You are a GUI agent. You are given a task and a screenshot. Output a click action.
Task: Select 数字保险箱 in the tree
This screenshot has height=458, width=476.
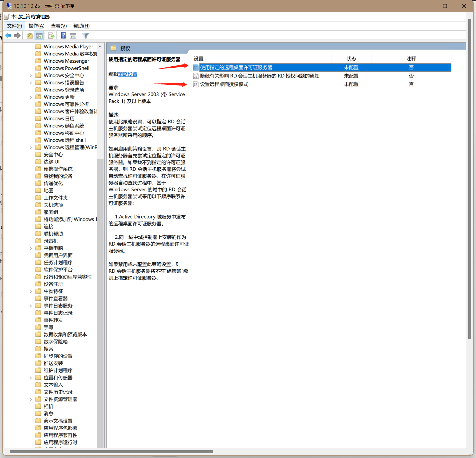tap(56, 342)
